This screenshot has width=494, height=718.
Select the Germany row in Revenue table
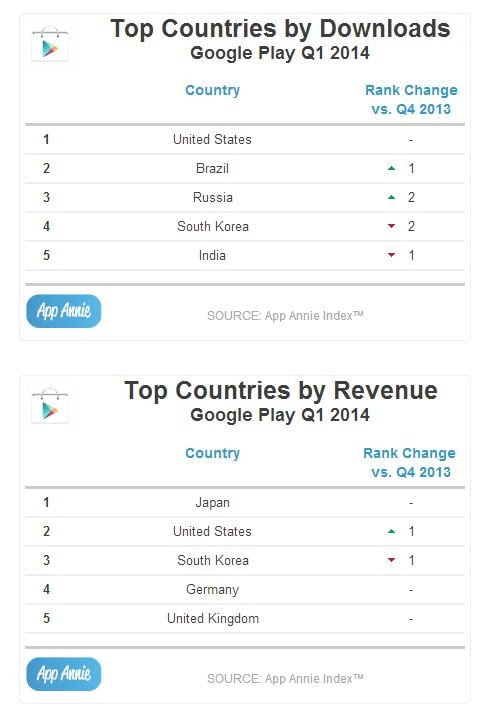(245, 589)
